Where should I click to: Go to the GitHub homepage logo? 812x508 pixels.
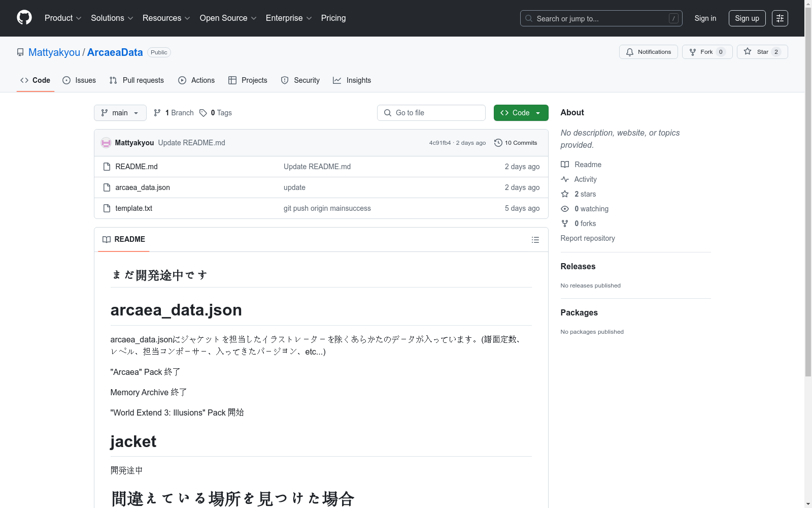24,18
